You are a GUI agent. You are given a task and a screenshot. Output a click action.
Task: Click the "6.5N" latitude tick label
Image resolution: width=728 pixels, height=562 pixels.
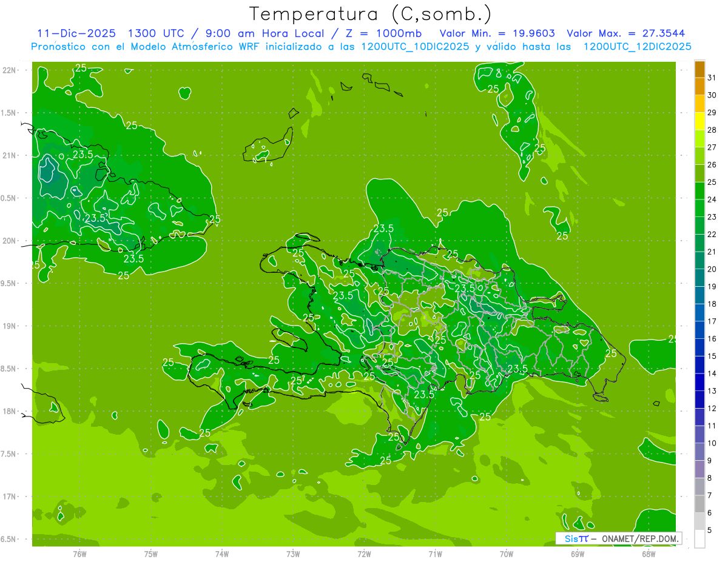tap(8, 539)
